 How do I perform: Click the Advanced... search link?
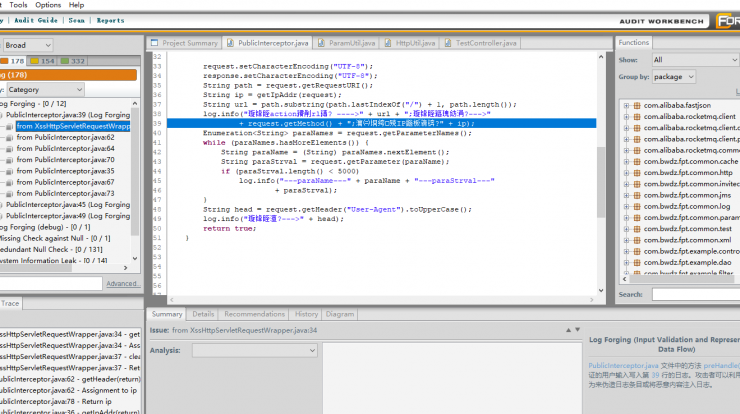click(123, 284)
